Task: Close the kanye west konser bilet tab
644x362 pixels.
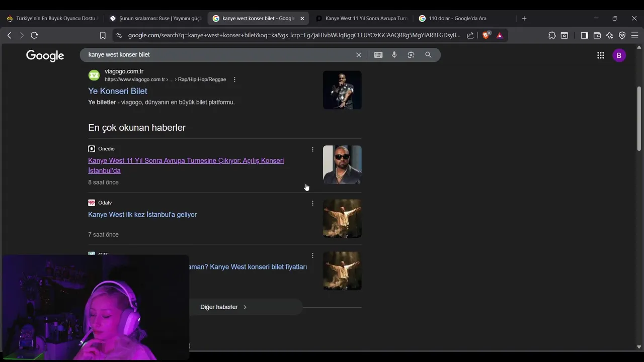Action: (302, 18)
